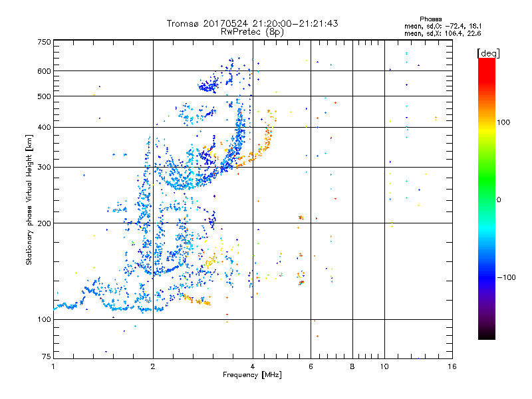Viewport: 532px width, 399px height.
Task: Click the "mean, sd,X: 106.4, 22.6" statistic line
Action: (442, 33)
